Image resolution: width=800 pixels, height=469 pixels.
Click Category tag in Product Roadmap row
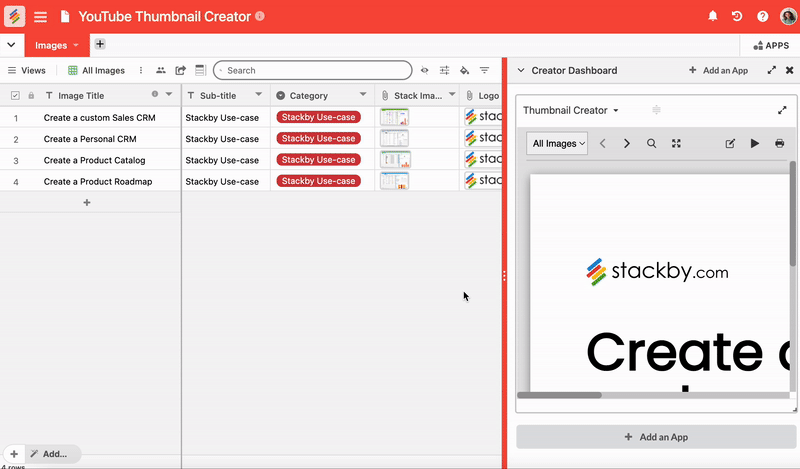click(318, 181)
